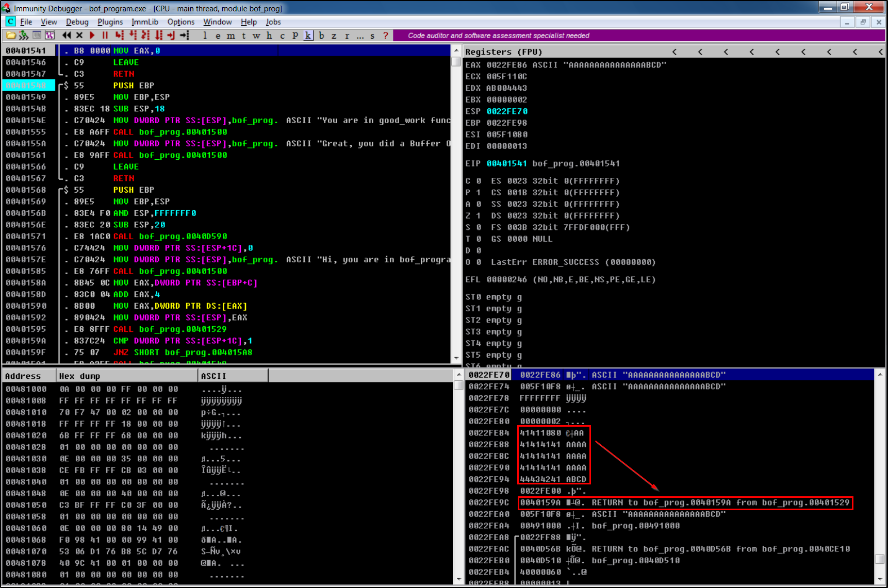Select the RETN instruction at 00401547
Image resolution: width=888 pixels, height=588 pixels.
(124, 74)
